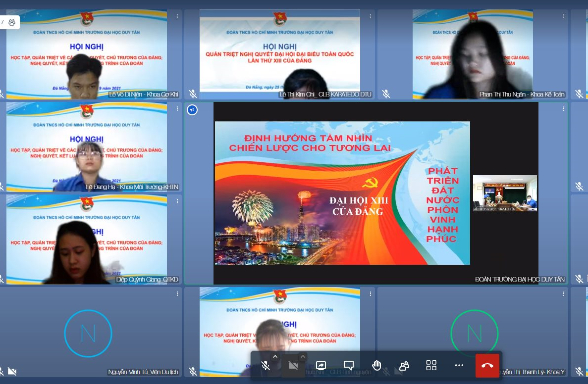Open options menu for Lê Võ Dĩ Niên tile
588x384 pixels.
[x=177, y=16]
